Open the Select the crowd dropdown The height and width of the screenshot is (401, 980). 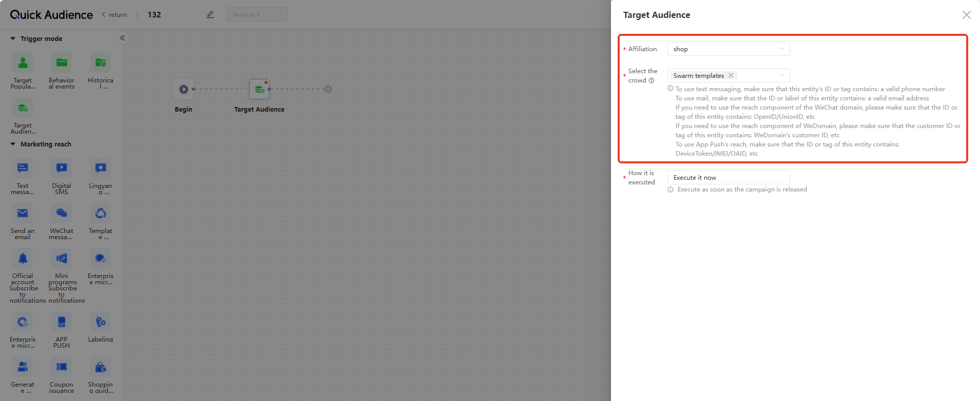coord(728,75)
